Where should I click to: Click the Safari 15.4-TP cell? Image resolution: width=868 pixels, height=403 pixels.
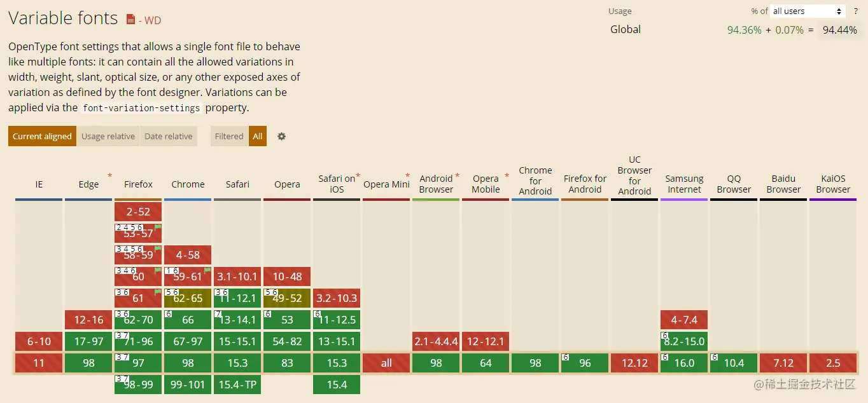(x=237, y=385)
